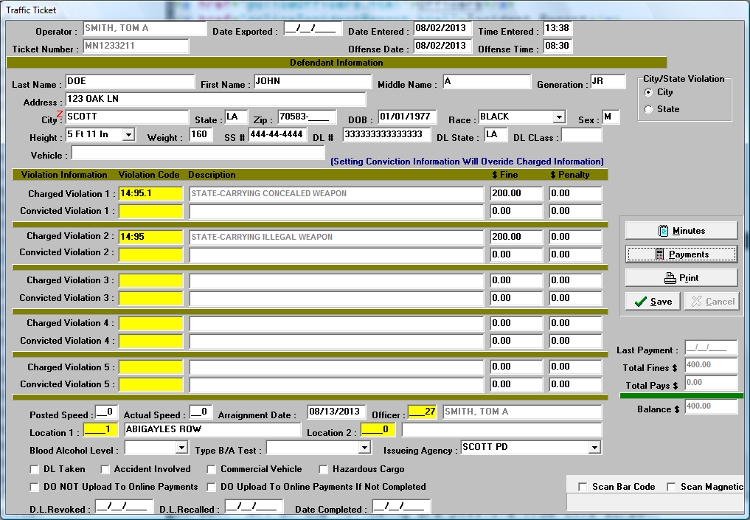Click the Last Name field

click(130, 82)
